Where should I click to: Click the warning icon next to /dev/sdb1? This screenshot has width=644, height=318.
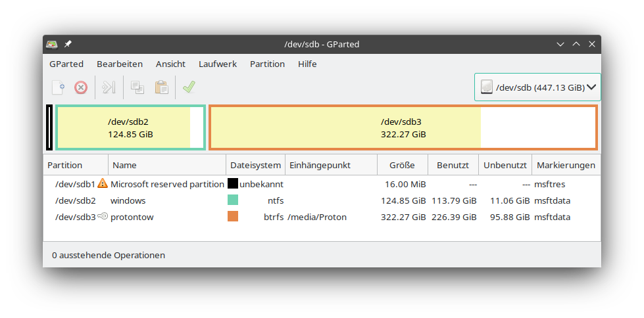102,184
